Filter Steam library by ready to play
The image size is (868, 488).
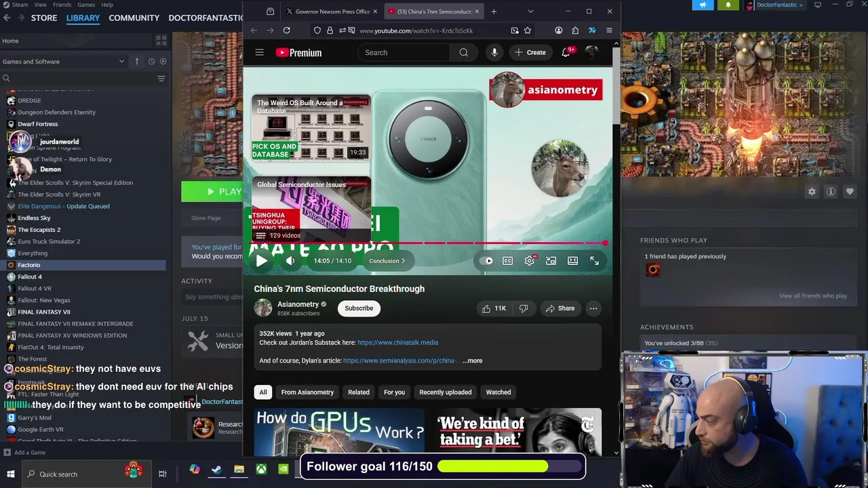pos(163,62)
